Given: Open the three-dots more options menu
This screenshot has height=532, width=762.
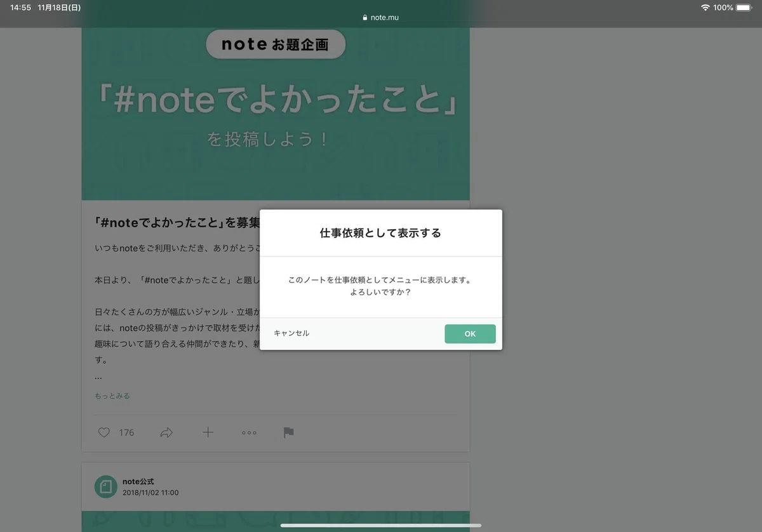Looking at the screenshot, I should point(249,432).
